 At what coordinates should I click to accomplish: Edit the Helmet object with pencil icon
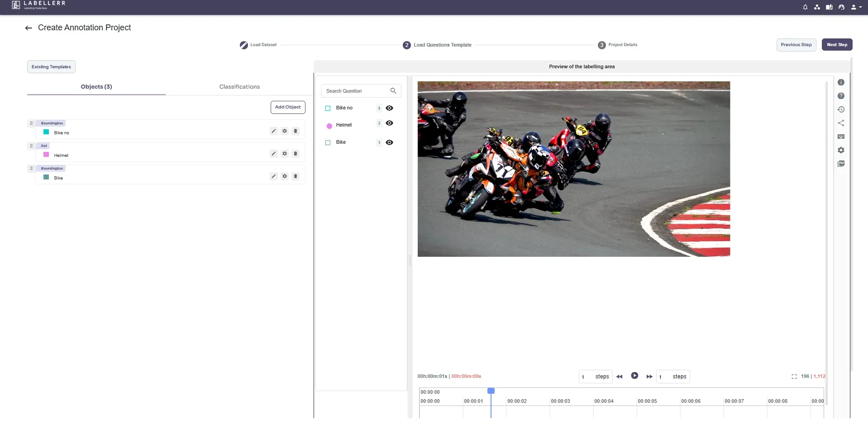274,154
